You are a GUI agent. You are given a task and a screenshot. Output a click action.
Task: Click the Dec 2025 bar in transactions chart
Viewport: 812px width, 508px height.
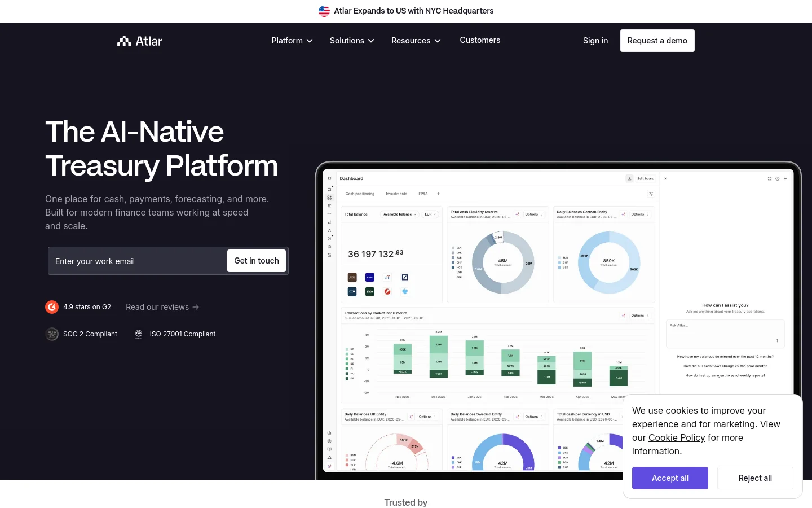click(439, 357)
